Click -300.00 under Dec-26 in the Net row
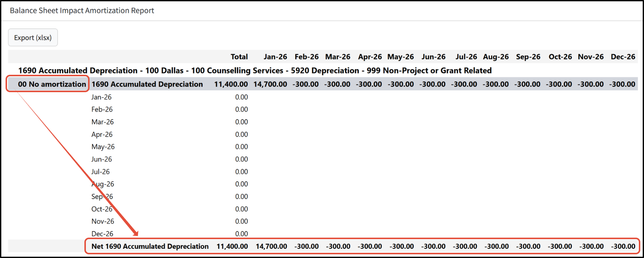 623,246
